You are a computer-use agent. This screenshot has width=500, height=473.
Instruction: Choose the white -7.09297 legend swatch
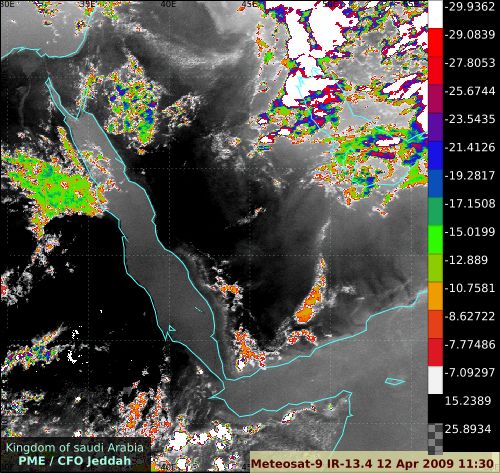pos(435,380)
